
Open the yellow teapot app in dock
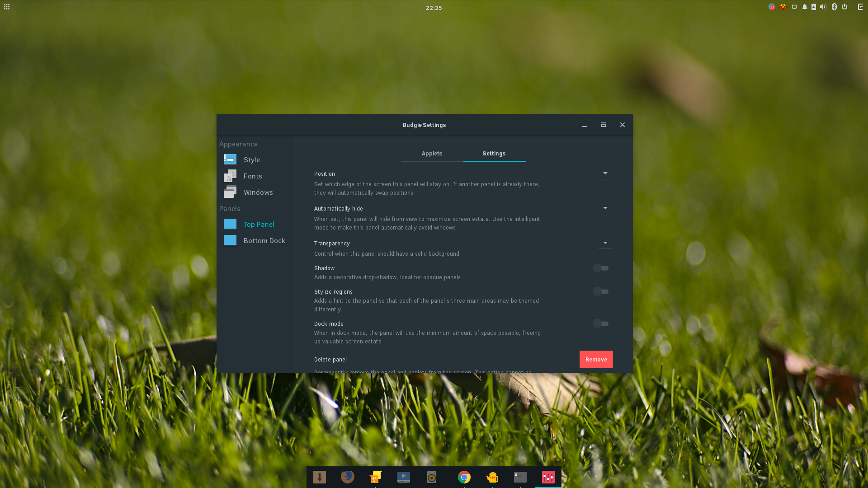pyautogui.click(x=492, y=477)
